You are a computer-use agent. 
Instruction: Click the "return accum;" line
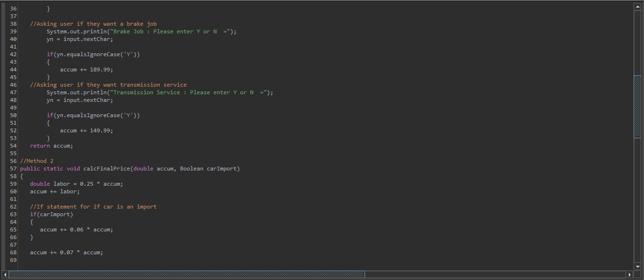pyautogui.click(x=51, y=146)
